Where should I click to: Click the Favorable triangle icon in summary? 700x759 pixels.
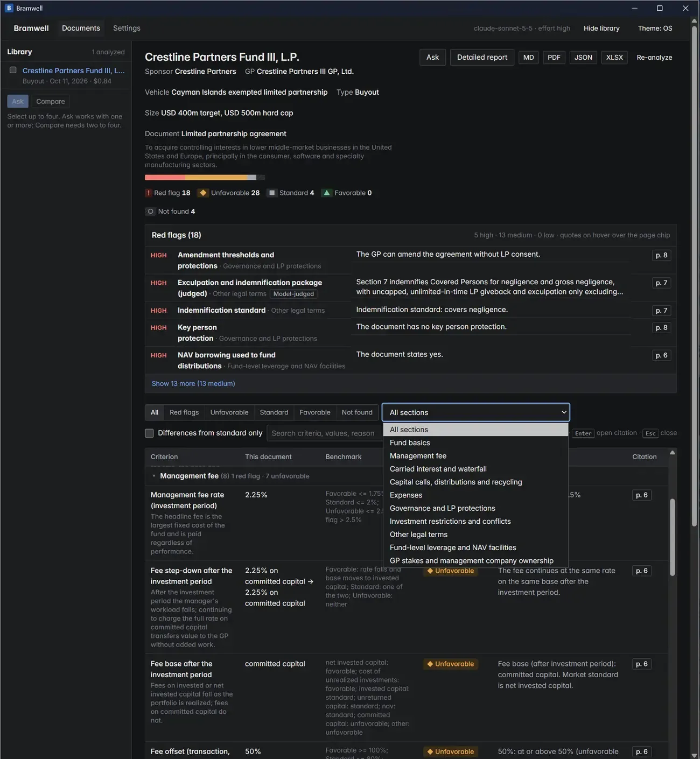coord(326,193)
